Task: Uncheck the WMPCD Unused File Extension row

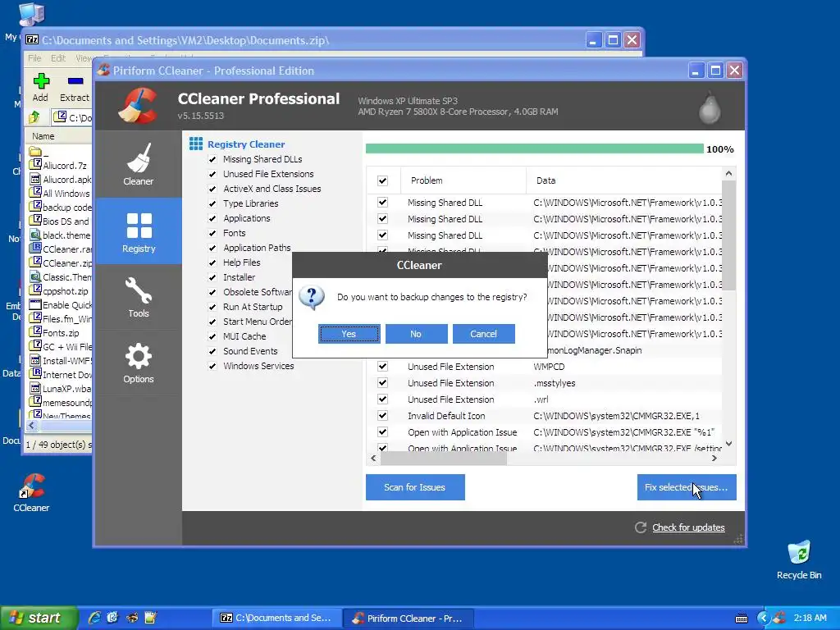Action: [x=382, y=367]
